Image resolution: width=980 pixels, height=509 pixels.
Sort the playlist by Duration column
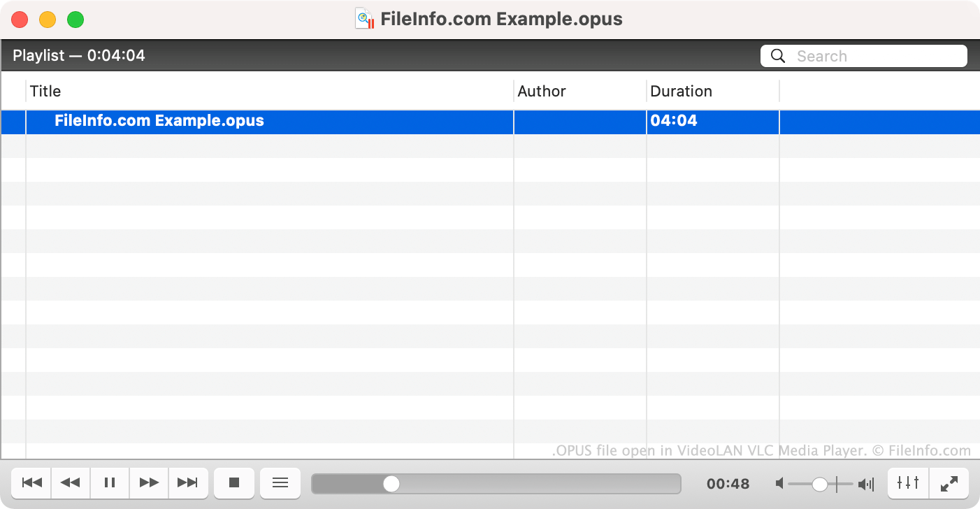pos(712,91)
